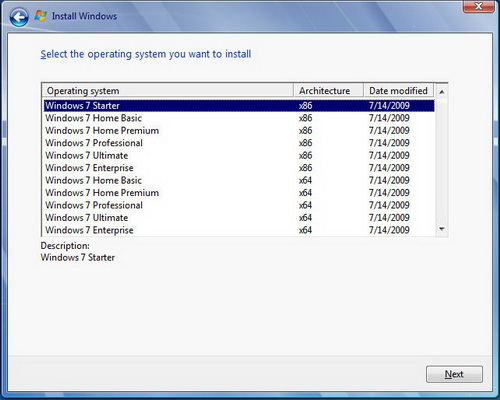Click the Windows flag logo icon

coord(41,16)
